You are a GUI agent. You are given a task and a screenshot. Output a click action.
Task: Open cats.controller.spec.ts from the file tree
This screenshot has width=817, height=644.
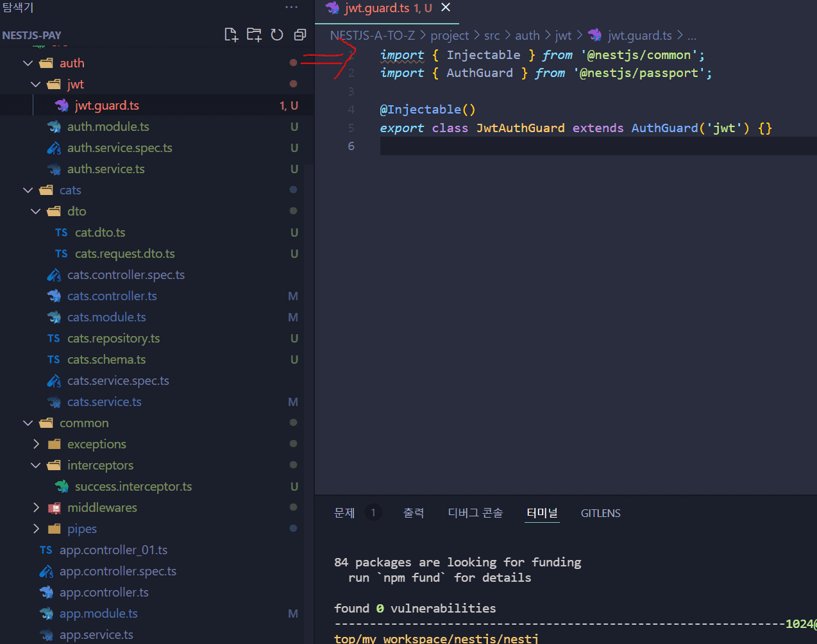(x=126, y=275)
